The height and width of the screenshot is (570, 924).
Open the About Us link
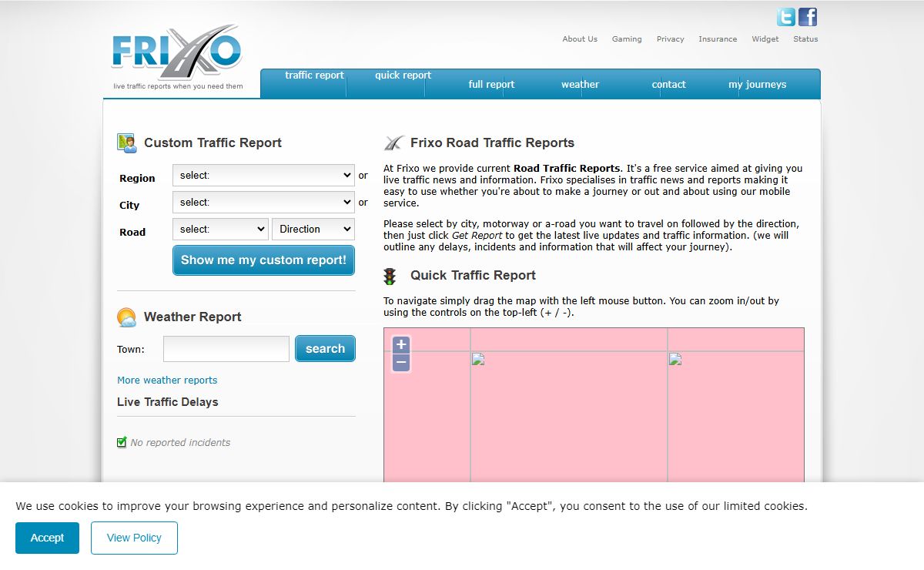pyautogui.click(x=580, y=39)
